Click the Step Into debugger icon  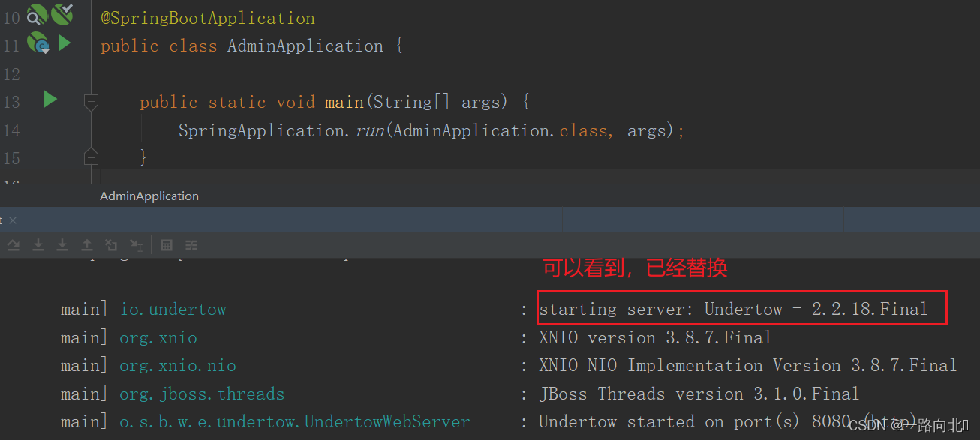point(38,245)
